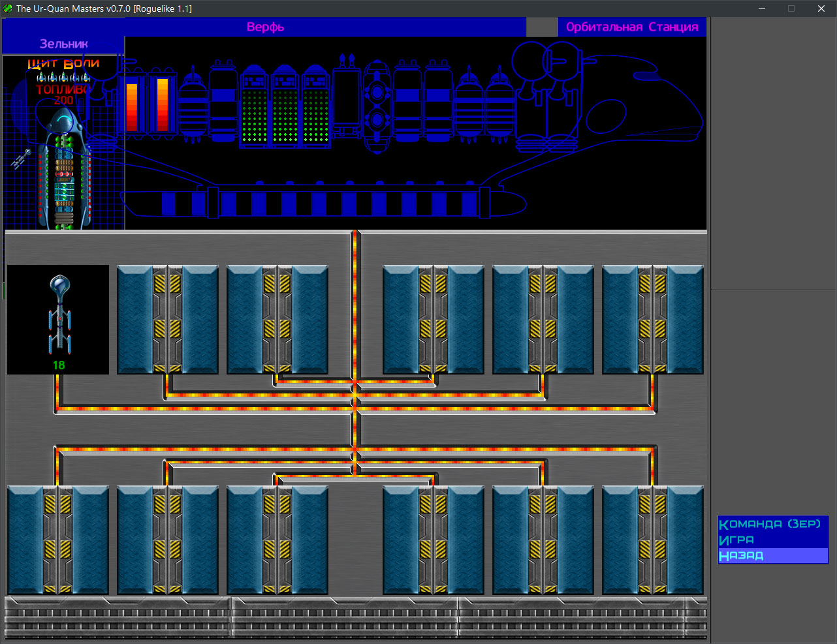Click Орбитальная Станция header

coord(632,27)
